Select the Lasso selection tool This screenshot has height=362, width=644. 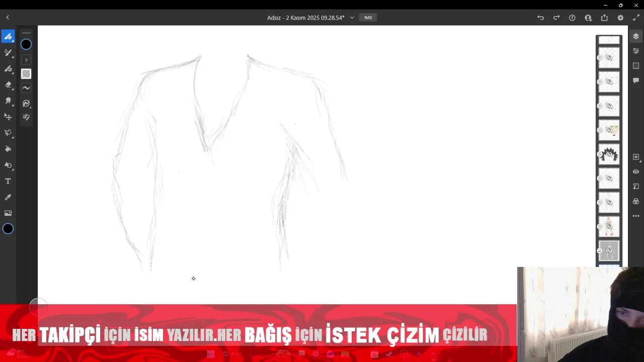[x=8, y=133]
